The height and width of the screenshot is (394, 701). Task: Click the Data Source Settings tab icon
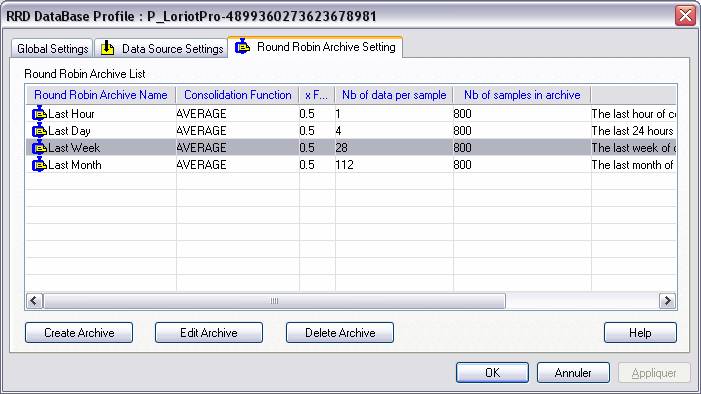tap(107, 48)
